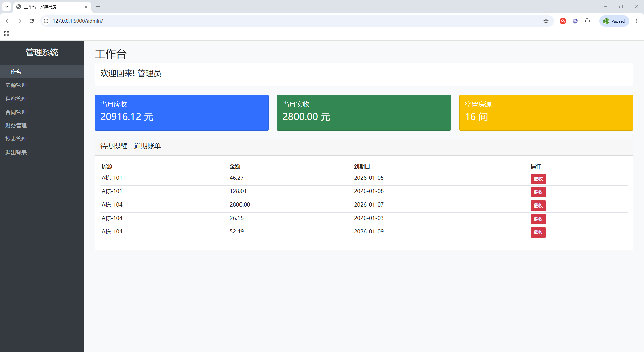Click the 房源 column header

tap(107, 166)
